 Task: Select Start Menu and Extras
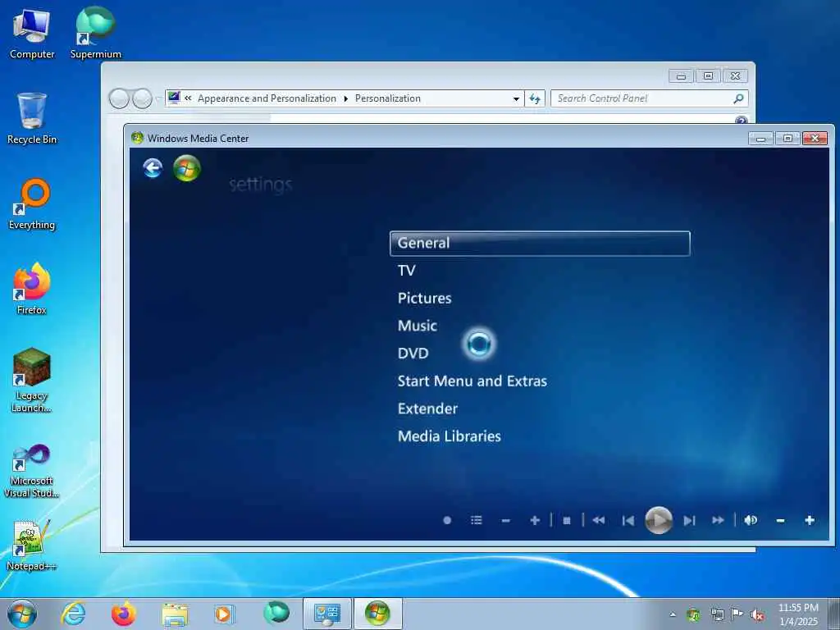point(472,381)
